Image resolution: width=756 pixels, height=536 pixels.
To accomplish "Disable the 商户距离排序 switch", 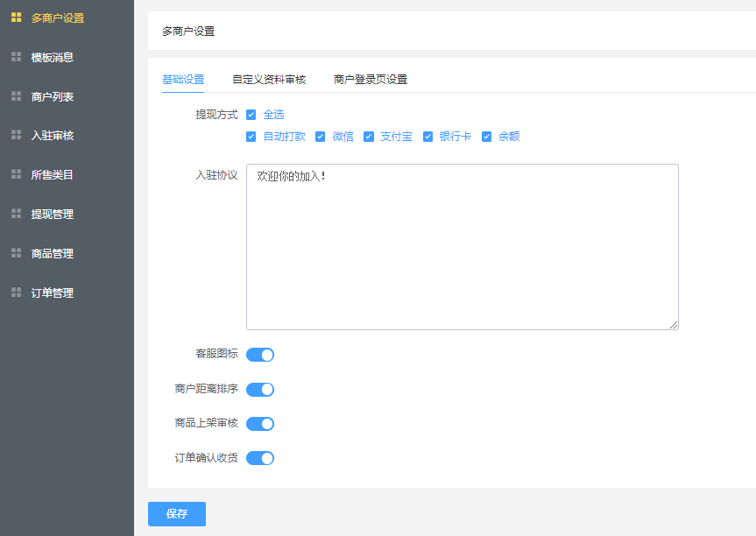I will pyautogui.click(x=260, y=390).
